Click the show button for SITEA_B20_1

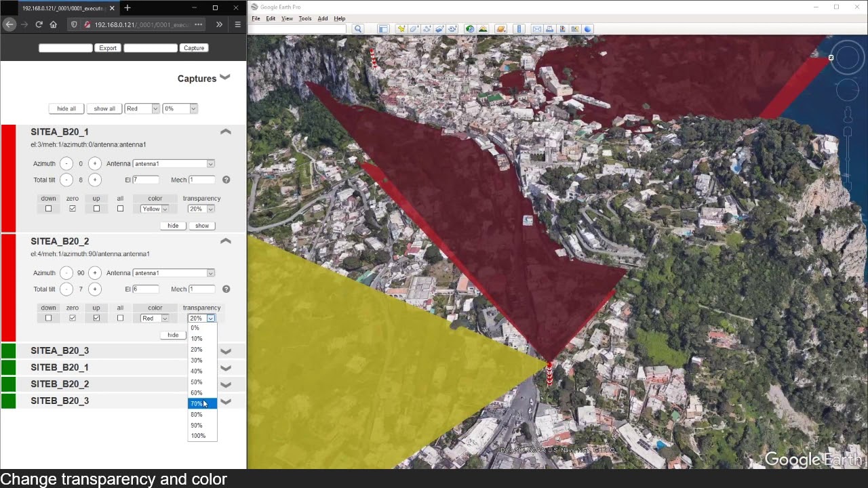(x=202, y=226)
